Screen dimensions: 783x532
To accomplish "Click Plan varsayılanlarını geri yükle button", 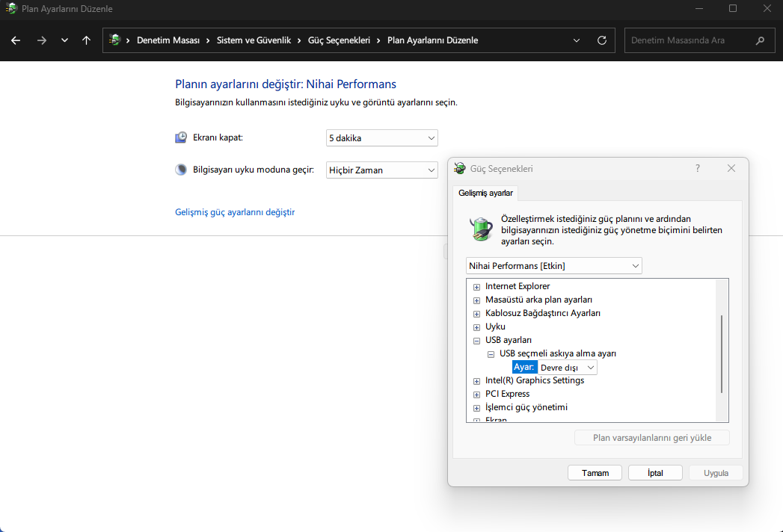I will (x=652, y=438).
